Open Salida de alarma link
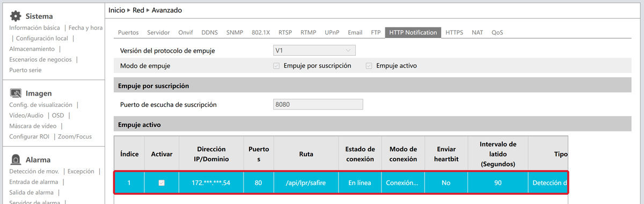644x204 pixels. click(x=31, y=192)
